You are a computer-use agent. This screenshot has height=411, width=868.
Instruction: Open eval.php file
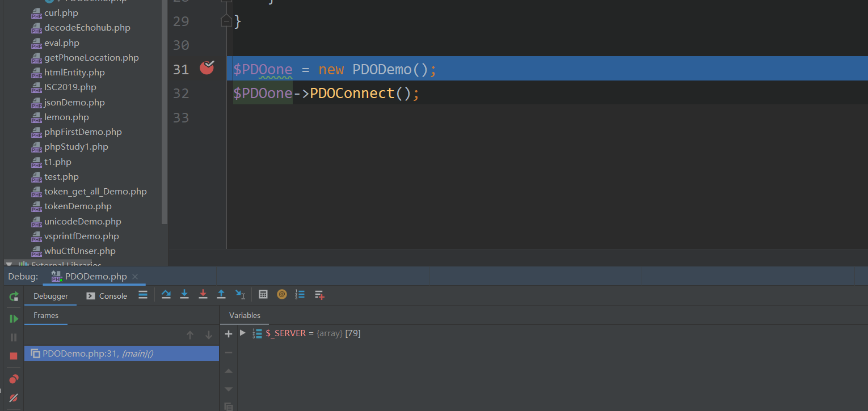55,43
